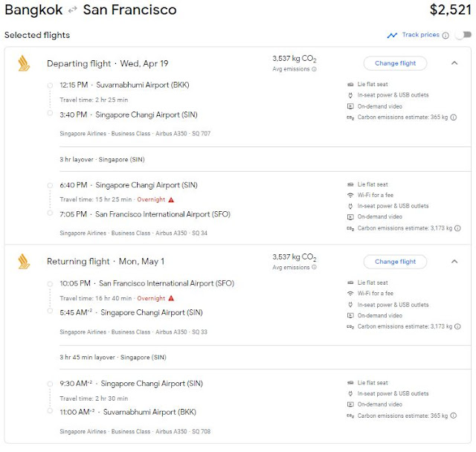Click the departing flight Avg emissions info icon
476x452 pixels.
[314, 69]
